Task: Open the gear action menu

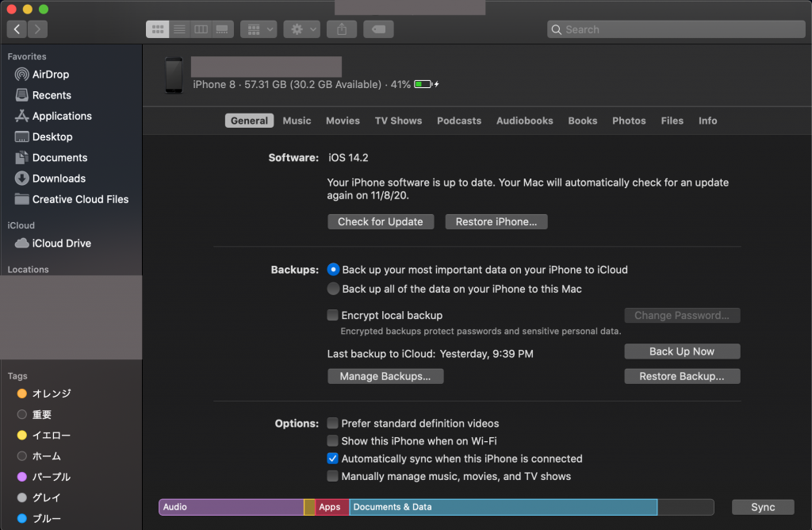Action: tap(302, 29)
